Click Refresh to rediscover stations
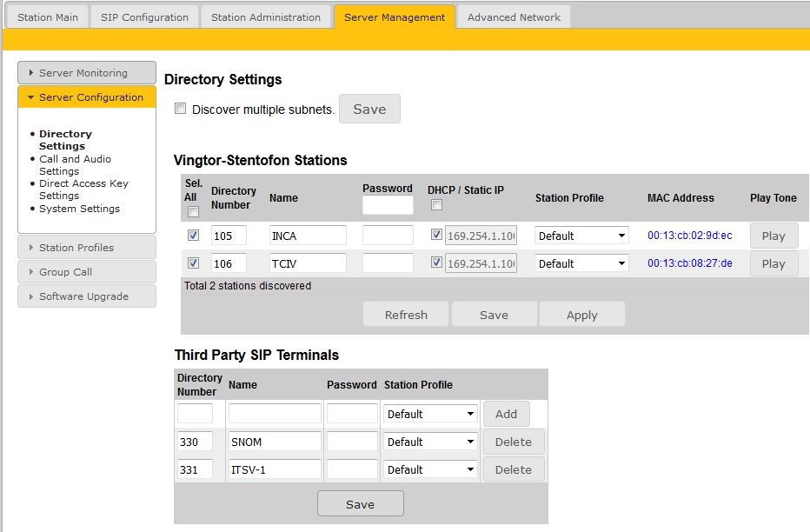Image resolution: width=810 pixels, height=532 pixels. pos(406,315)
